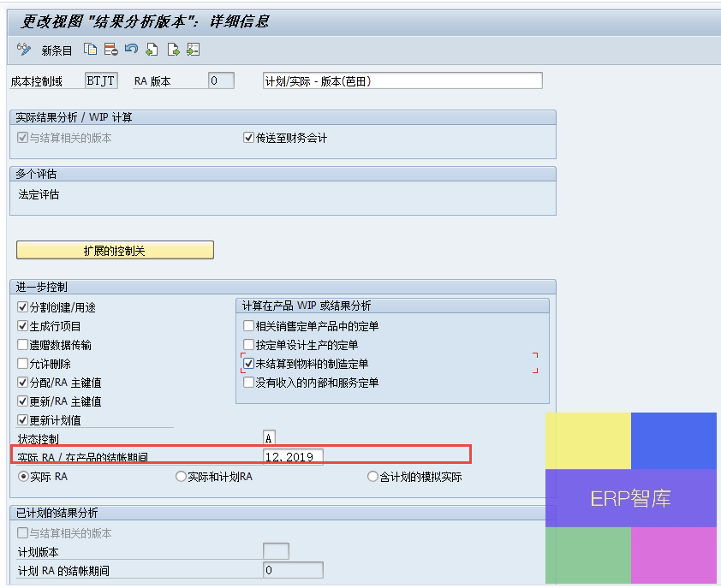The width and height of the screenshot is (721, 588).
Task: Click the 状态控制 label
Action: point(39,439)
